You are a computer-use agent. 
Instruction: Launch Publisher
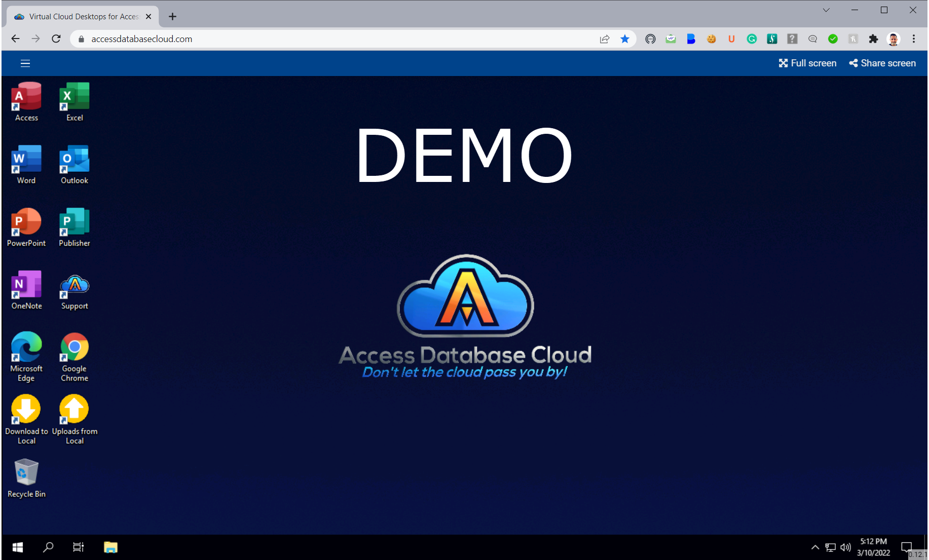point(74,222)
